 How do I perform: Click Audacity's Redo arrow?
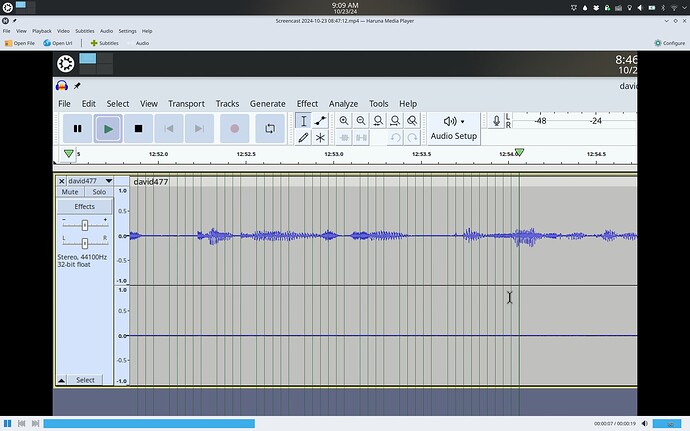pyautogui.click(x=412, y=138)
